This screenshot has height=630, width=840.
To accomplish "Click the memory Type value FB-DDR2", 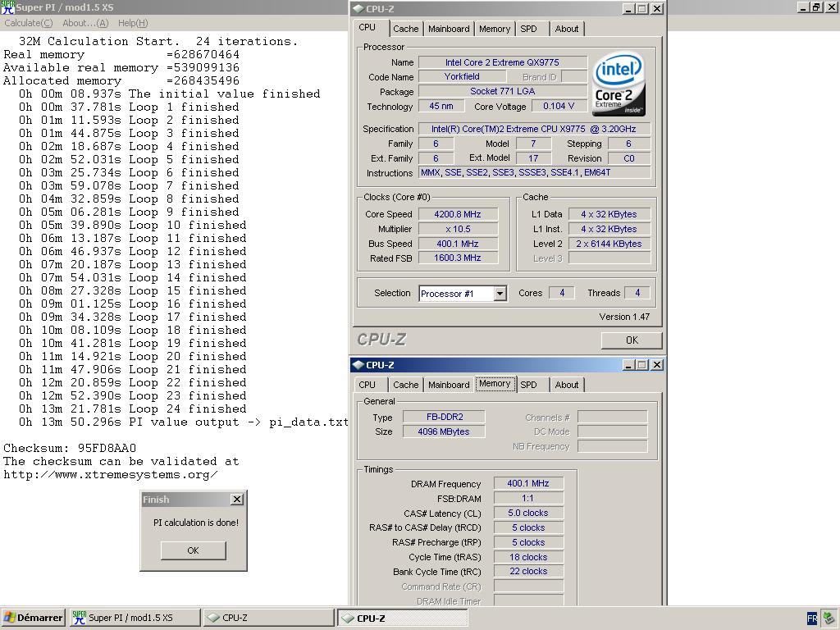I will coord(445,417).
